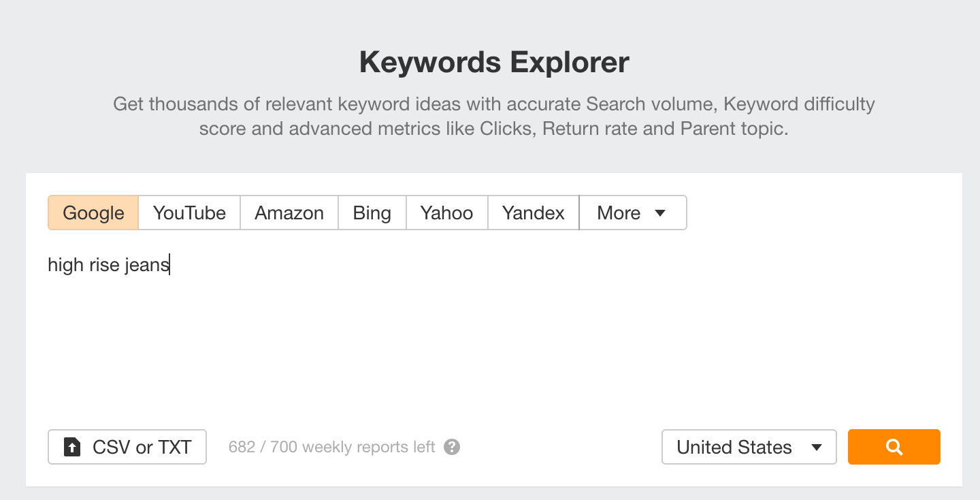980x500 pixels.
Task: Select the Google search engine tab
Action: click(x=93, y=213)
